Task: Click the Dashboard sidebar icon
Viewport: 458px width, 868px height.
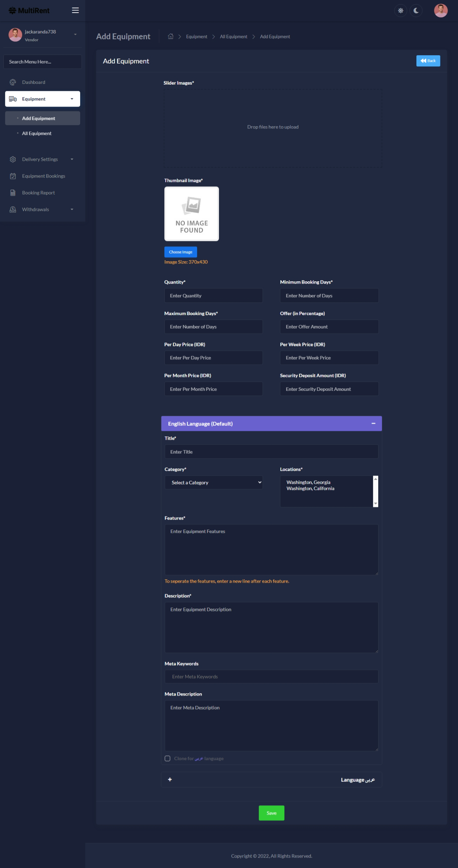Action: point(13,82)
